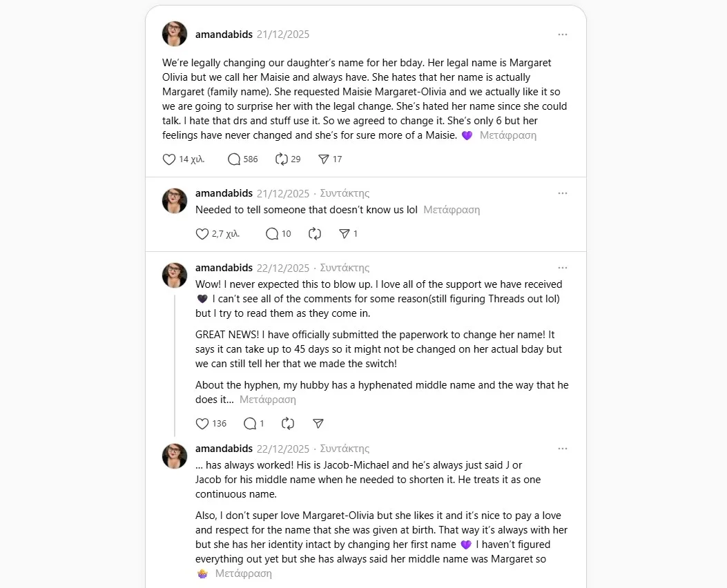Share the 'Needed to tell someone' reply

(344, 234)
